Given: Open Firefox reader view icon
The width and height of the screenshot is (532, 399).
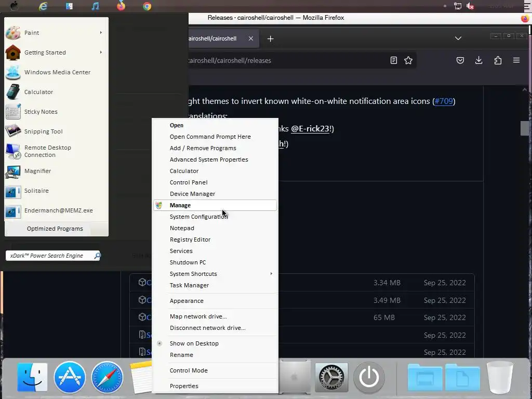Looking at the screenshot, I should coord(394,60).
